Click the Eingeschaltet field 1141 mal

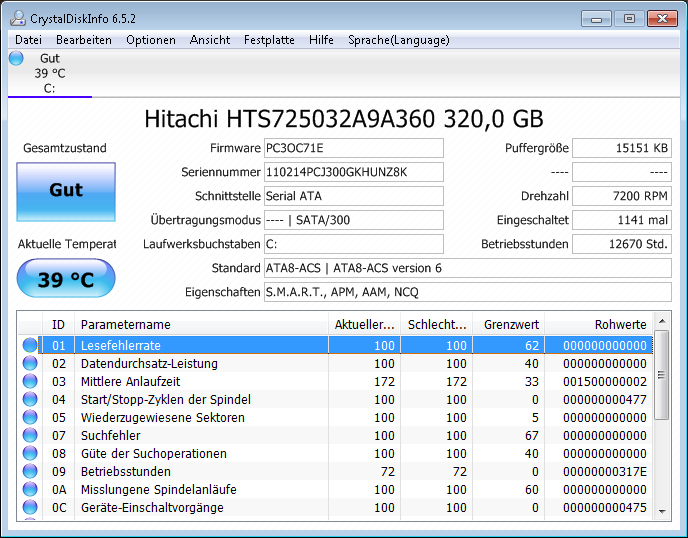[622, 220]
